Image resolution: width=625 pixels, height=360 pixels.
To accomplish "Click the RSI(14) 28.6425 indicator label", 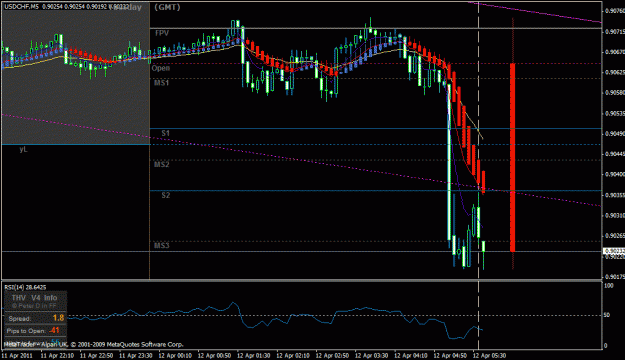I will [25, 287].
